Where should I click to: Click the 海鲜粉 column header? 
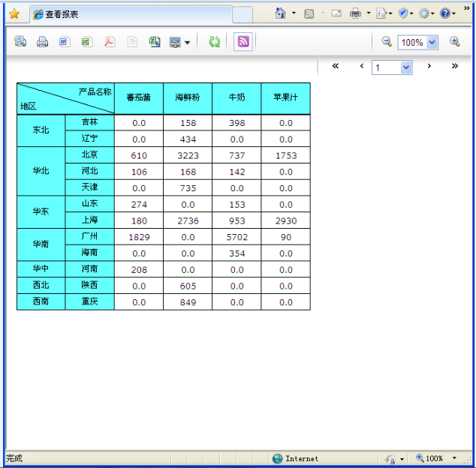pyautogui.click(x=188, y=97)
